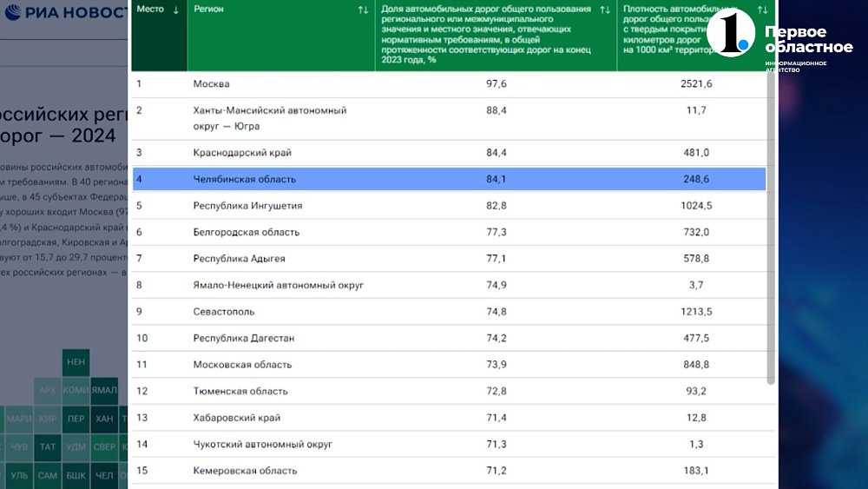Select the КОМИ map tile
The height and width of the screenshot is (489, 868).
coord(76,390)
